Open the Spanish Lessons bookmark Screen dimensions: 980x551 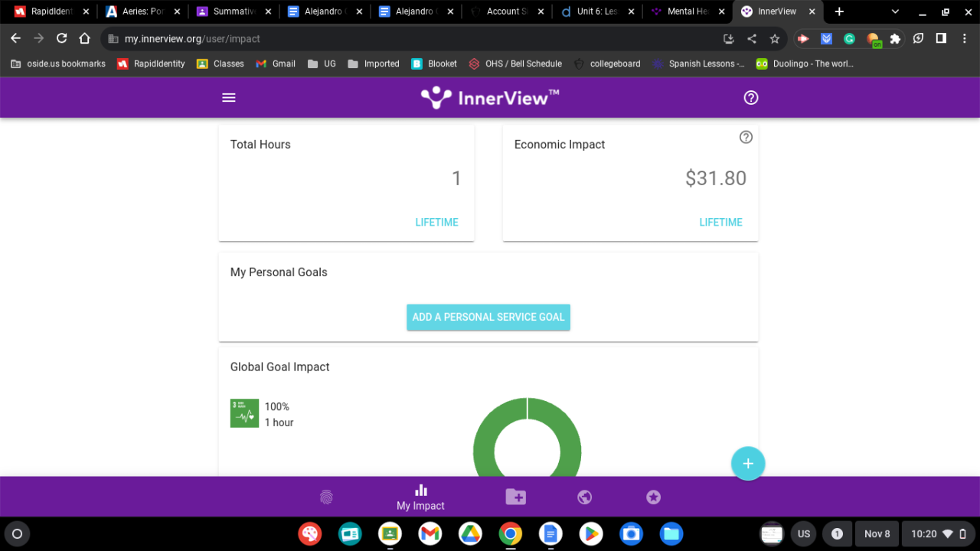pyautogui.click(x=698, y=64)
